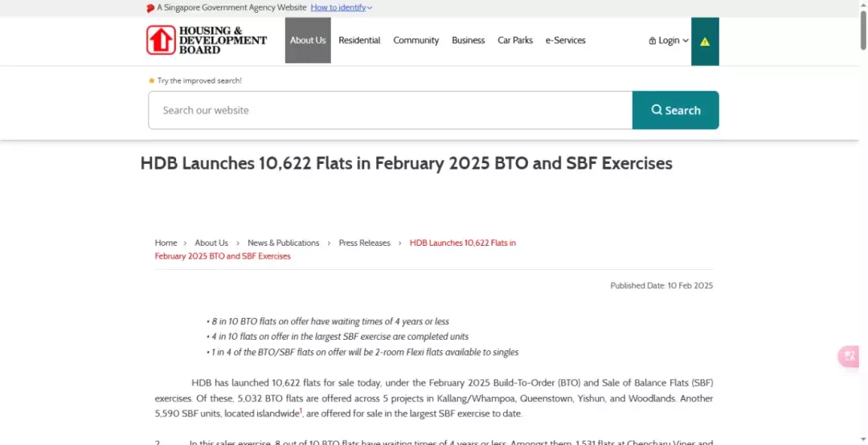Open the e-Services menu

[565, 40]
